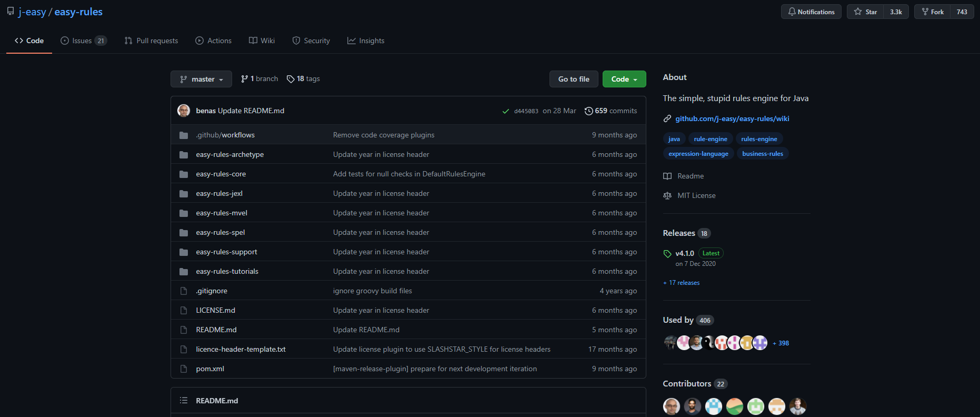
Task: Select the rule-engine topic tag
Action: pyautogui.click(x=711, y=139)
